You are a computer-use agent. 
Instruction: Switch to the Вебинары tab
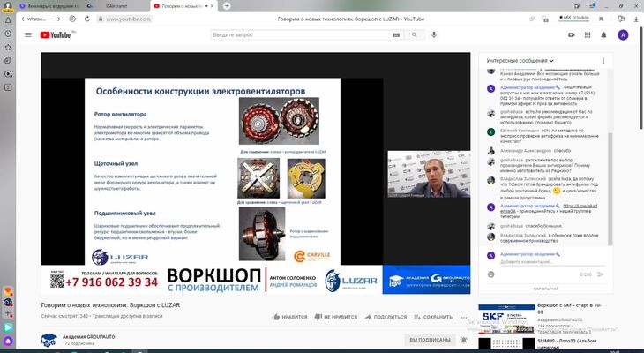coord(49,6)
